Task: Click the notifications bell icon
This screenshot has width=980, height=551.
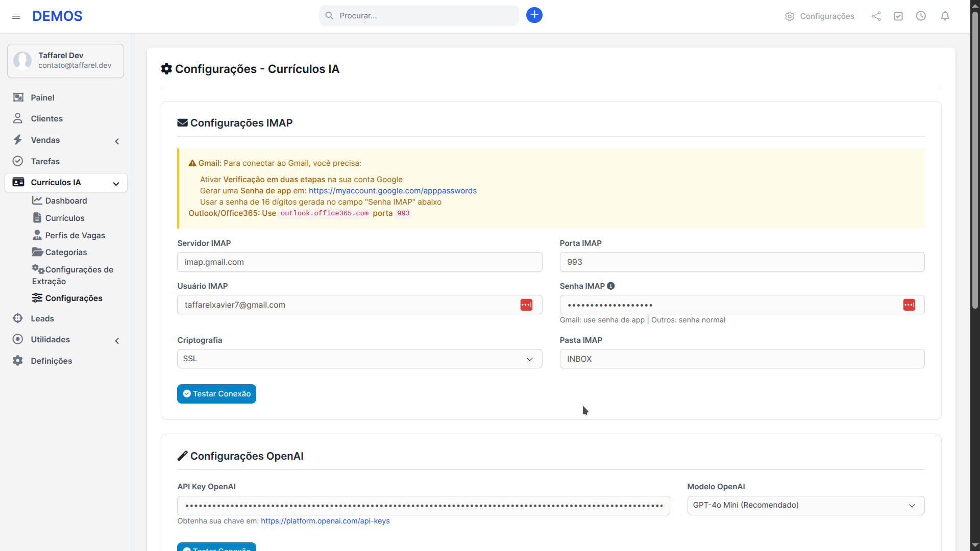Action: tap(945, 16)
